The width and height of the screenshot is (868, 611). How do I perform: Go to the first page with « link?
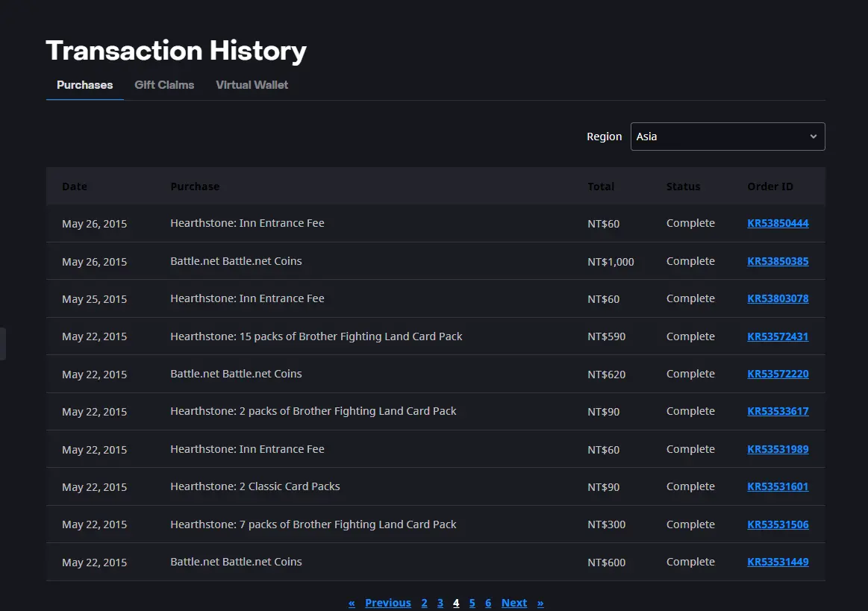(x=352, y=603)
